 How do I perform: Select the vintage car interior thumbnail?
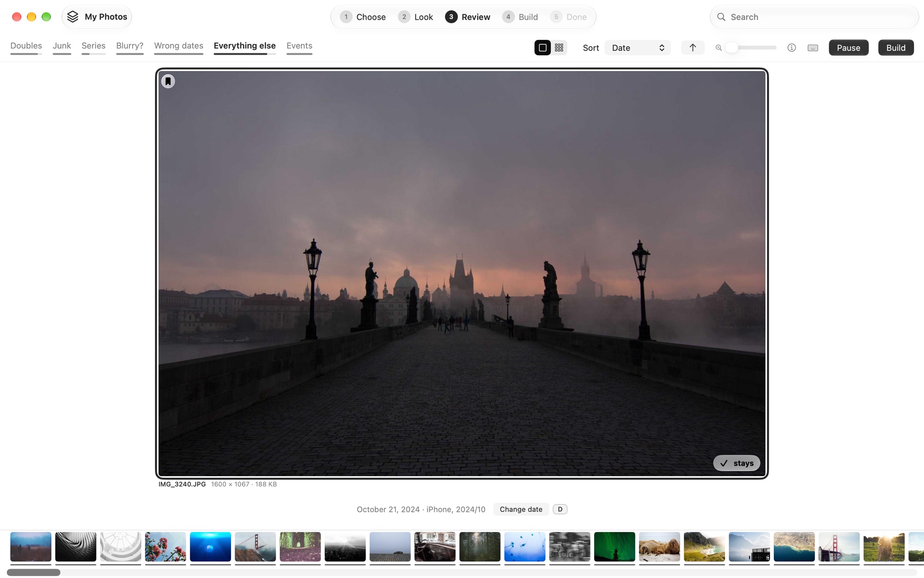[x=435, y=547]
